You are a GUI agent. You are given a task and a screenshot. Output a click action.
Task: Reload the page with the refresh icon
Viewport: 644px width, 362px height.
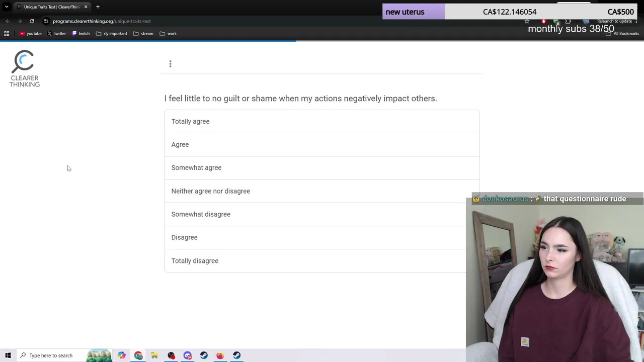pos(32,21)
